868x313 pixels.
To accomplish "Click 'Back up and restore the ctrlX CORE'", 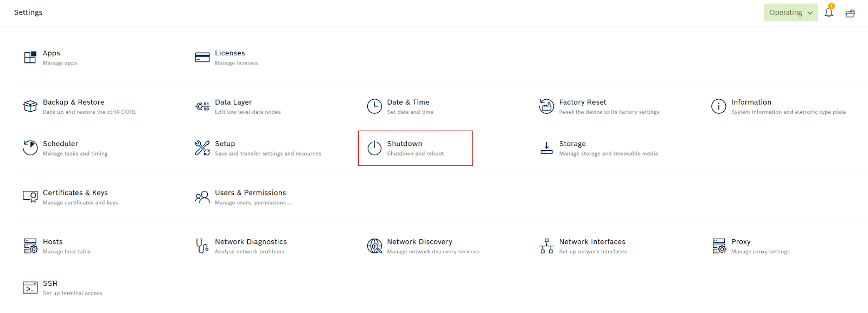I will coord(90,112).
